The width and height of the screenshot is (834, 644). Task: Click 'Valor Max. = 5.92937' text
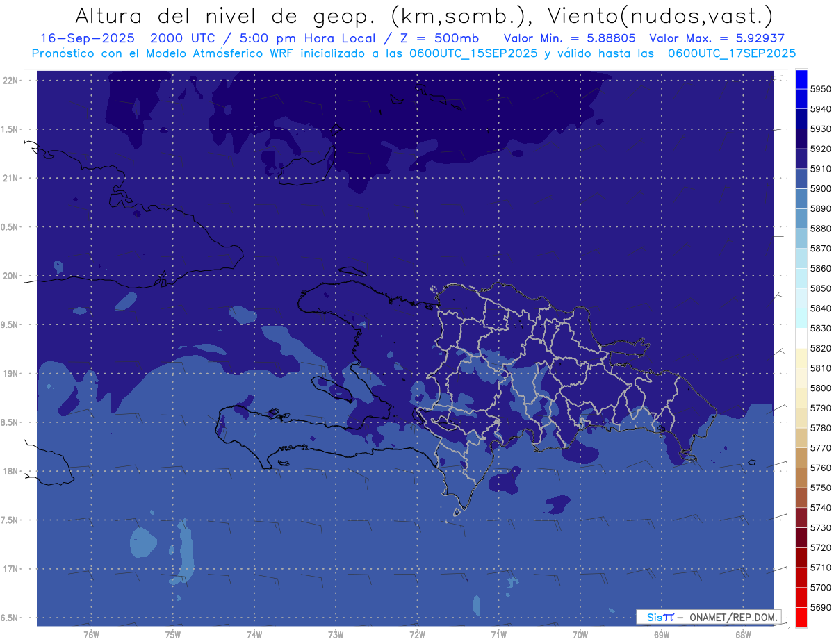(717, 39)
